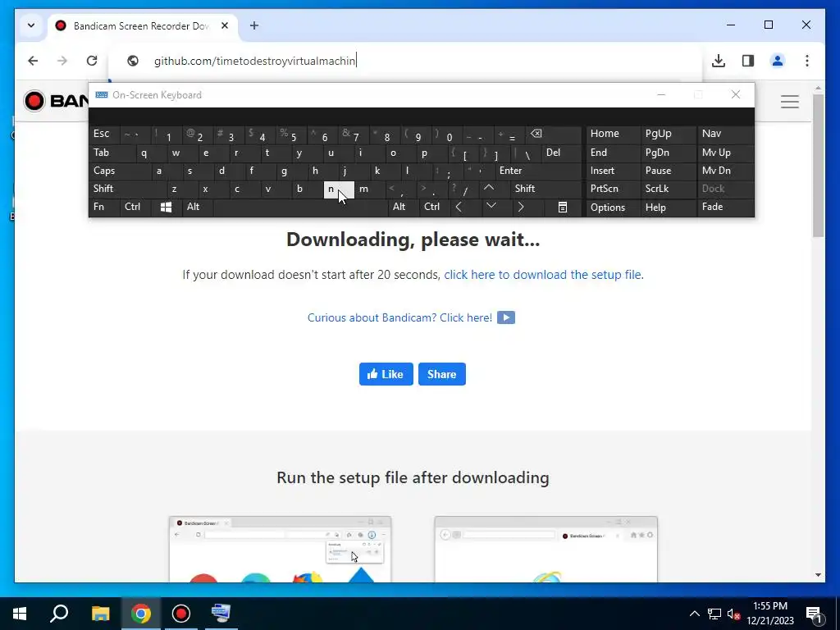The height and width of the screenshot is (630, 840).
Task: Click the network tray icon
Action: click(714, 614)
